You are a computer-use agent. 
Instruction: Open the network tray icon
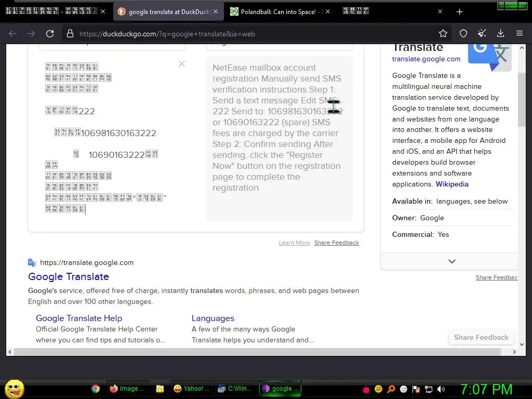point(429,389)
